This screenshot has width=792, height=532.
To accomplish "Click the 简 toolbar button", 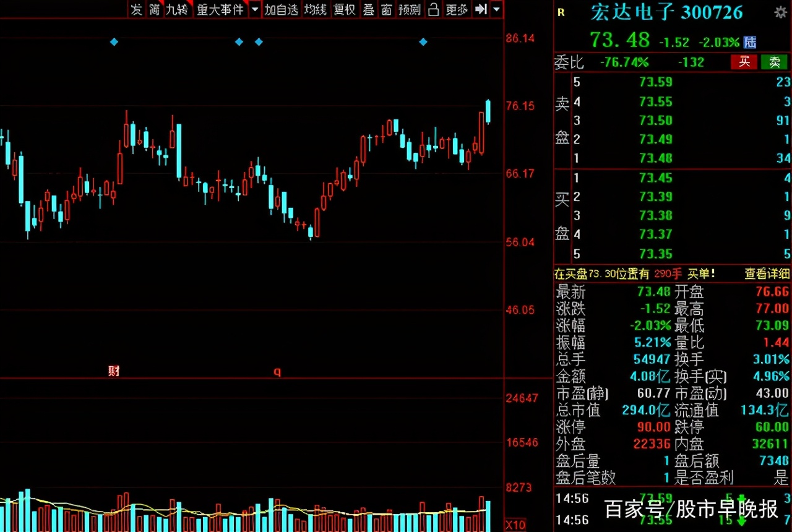I will coord(155,9).
